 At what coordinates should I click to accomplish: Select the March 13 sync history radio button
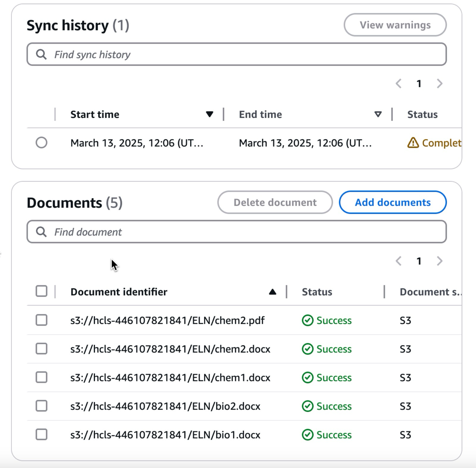click(x=41, y=143)
